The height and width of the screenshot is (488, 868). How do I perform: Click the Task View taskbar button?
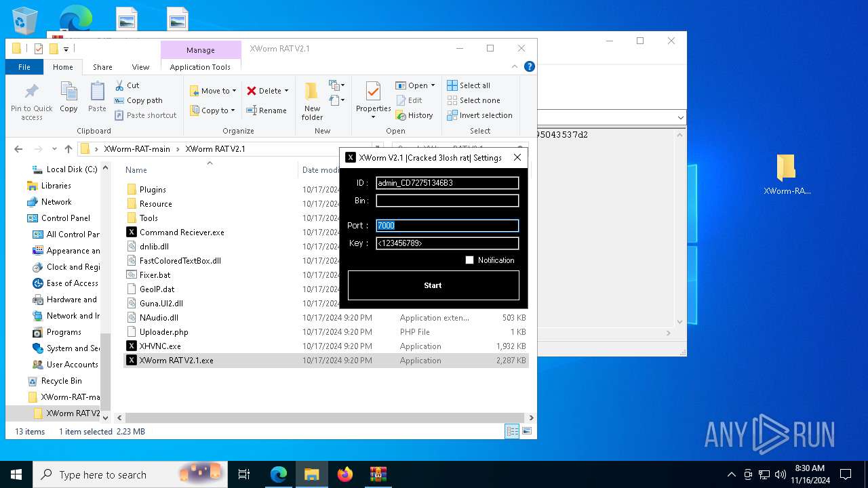244,474
